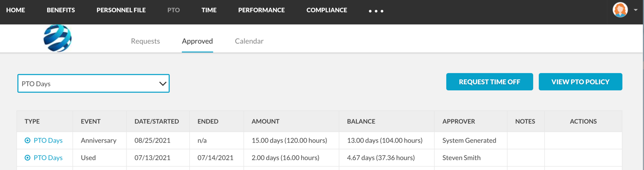This screenshot has width=644, height=170.
Task: Open the TIME menu
Action: pos(209,10)
